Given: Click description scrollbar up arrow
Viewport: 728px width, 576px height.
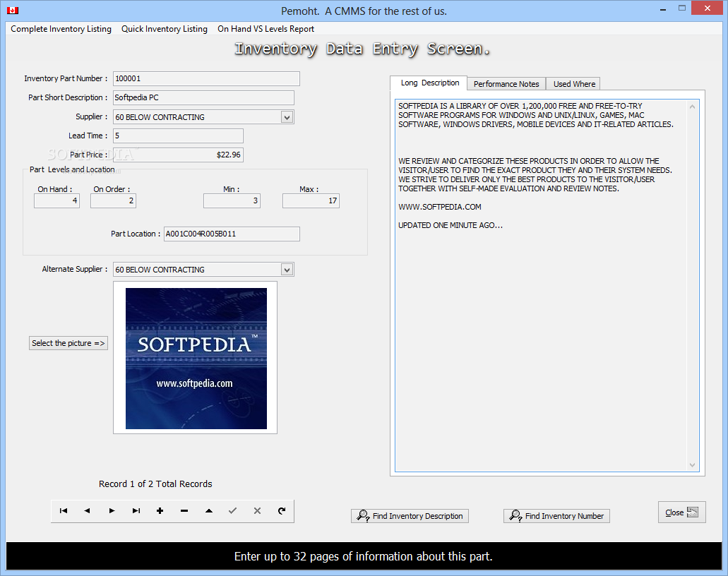Looking at the screenshot, I should pos(692,107).
